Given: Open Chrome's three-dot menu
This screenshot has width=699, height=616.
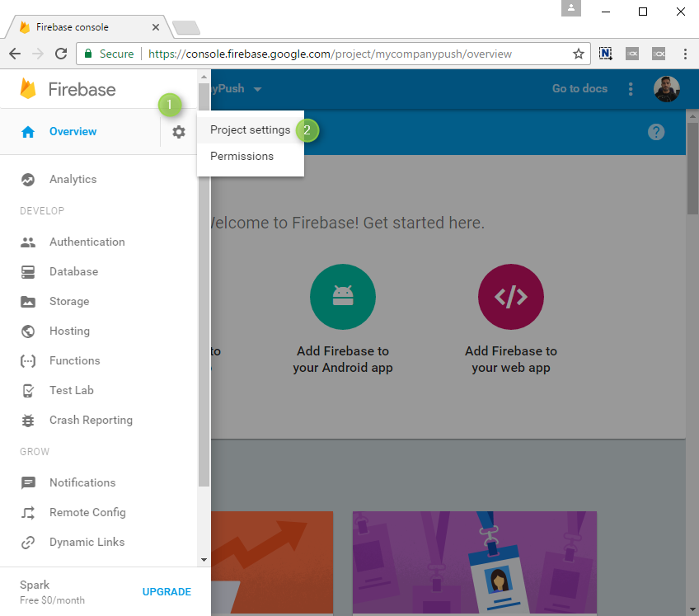Looking at the screenshot, I should pyautogui.click(x=685, y=54).
